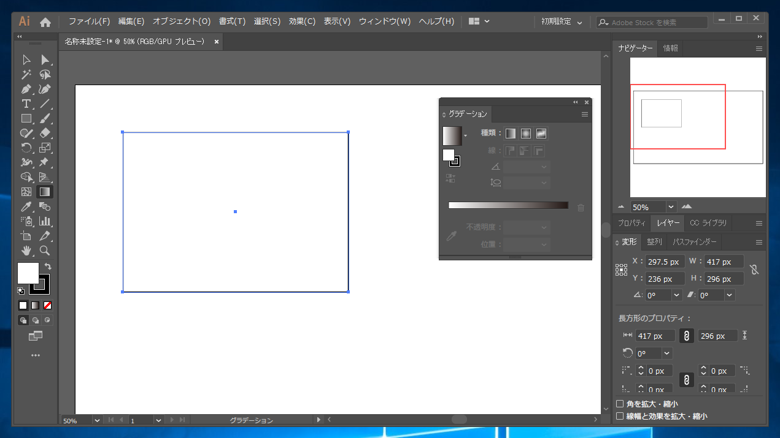Switch to the プロパティ tab
The height and width of the screenshot is (438, 780).
(631, 223)
